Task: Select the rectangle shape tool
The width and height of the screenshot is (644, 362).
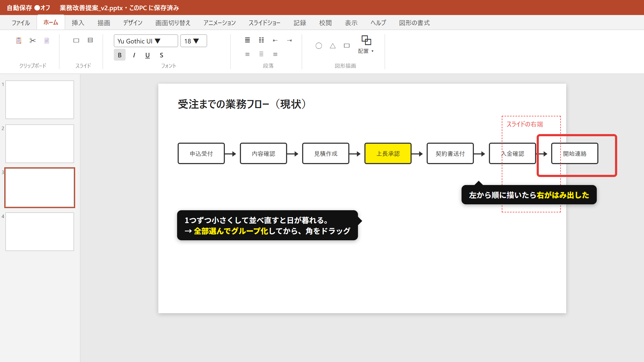Action: pyautogui.click(x=347, y=46)
